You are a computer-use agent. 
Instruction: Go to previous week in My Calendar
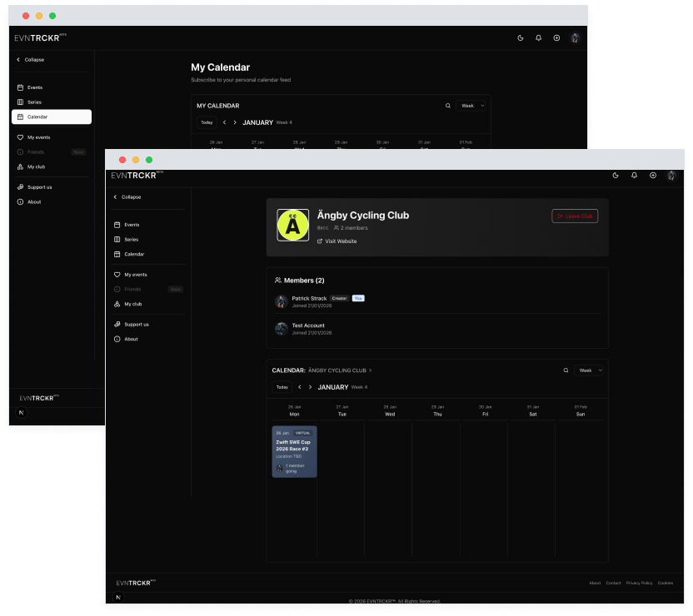pyautogui.click(x=224, y=122)
